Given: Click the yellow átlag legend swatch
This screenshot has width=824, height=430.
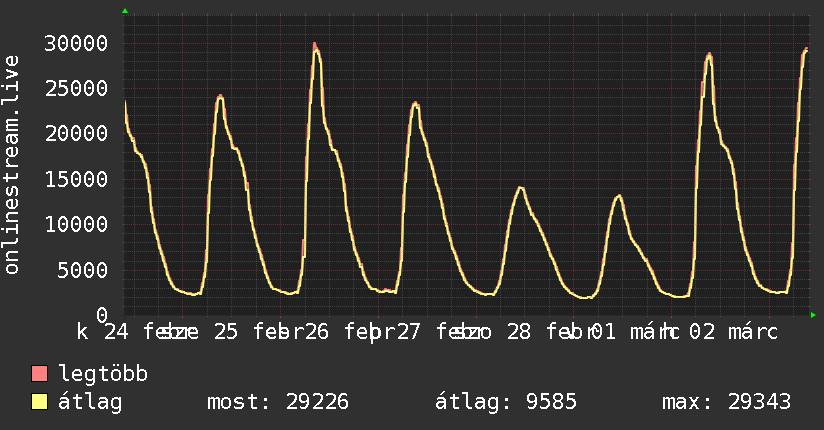Looking at the screenshot, I should click(x=39, y=402).
